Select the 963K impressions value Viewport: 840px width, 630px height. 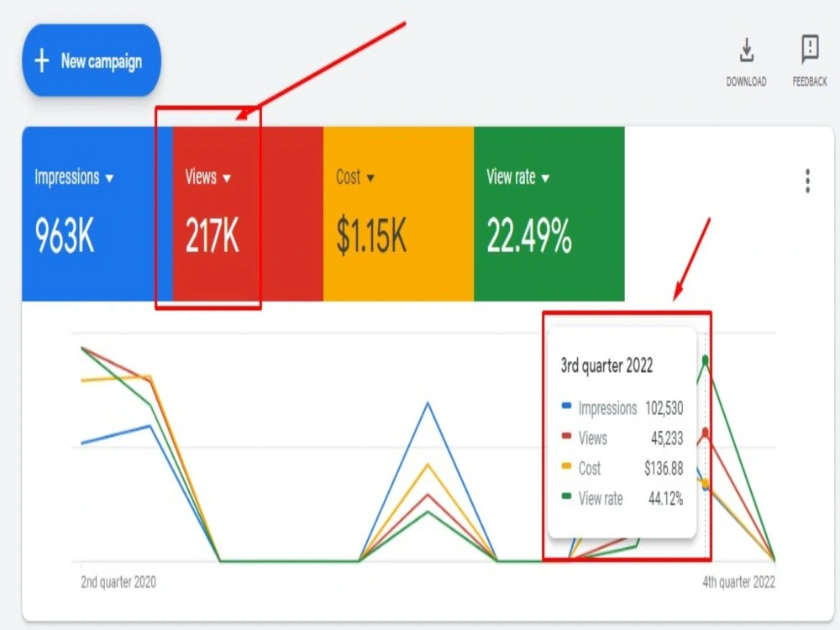click(65, 236)
